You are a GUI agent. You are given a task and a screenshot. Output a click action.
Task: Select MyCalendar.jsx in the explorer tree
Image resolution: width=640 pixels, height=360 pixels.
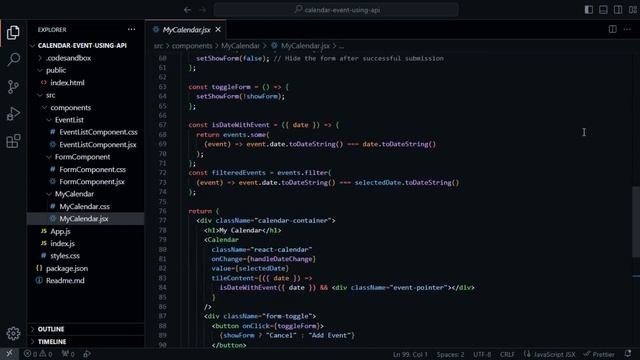[x=86, y=219]
